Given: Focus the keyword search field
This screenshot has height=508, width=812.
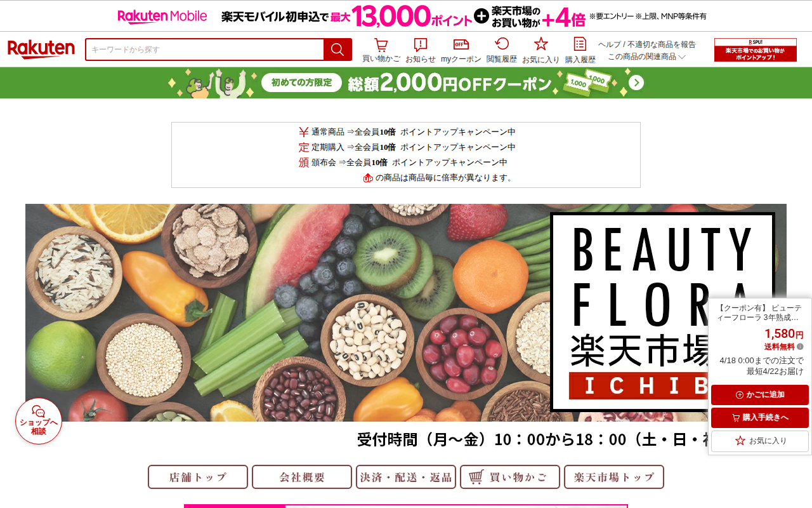Looking at the screenshot, I should (205, 50).
